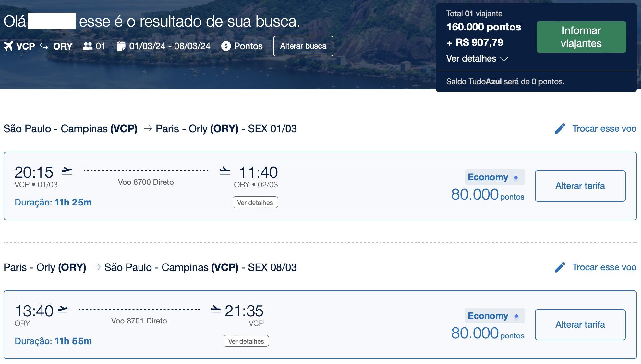This screenshot has width=641, height=364.
Task: Expand Ver detalhes in the total summary
Action: 477,59
